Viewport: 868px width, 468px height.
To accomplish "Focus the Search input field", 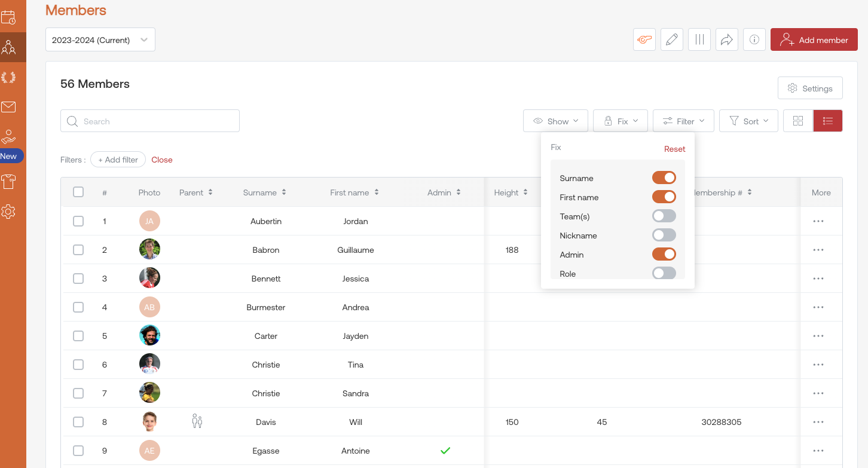I will click(150, 121).
